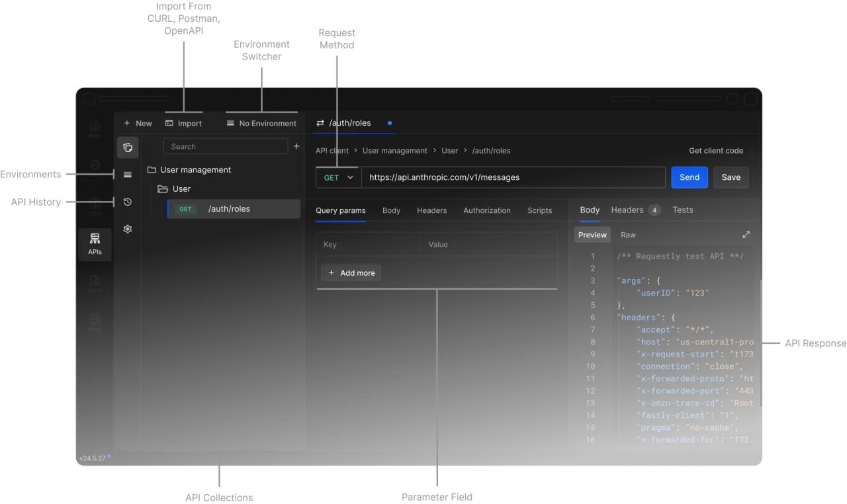Open the Environments list icon
The height and width of the screenshot is (504, 847).
coord(128,175)
